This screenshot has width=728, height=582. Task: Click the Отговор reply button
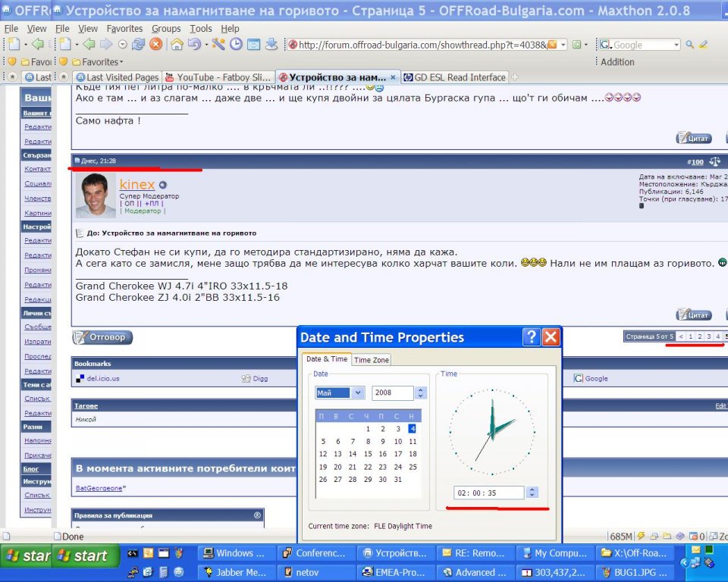pyautogui.click(x=102, y=337)
